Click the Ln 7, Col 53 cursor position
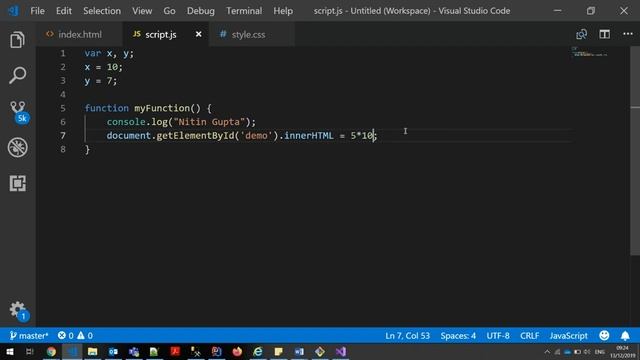 pyautogui.click(x=407, y=336)
